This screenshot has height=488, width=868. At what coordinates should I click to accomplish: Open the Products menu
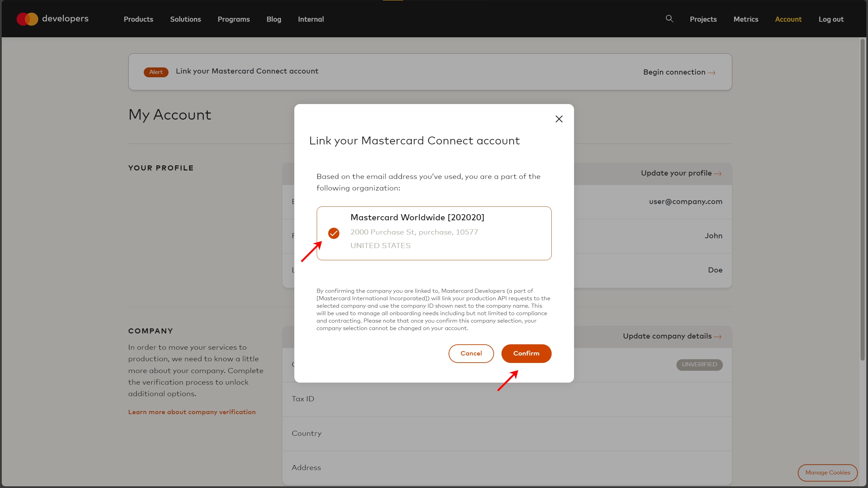138,19
